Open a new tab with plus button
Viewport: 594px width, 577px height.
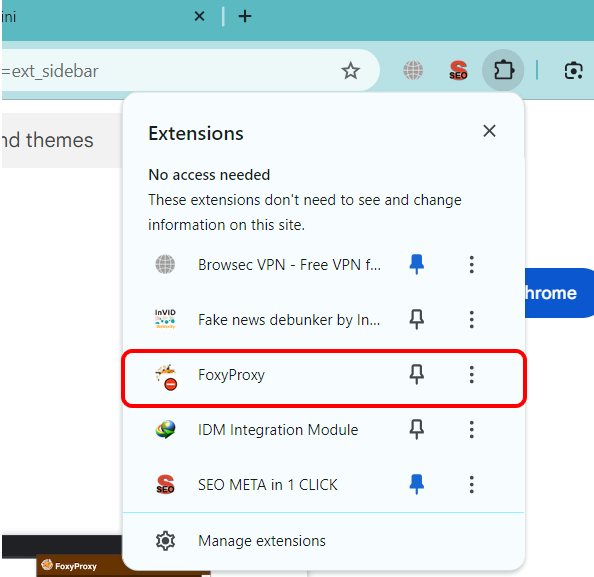pos(245,16)
